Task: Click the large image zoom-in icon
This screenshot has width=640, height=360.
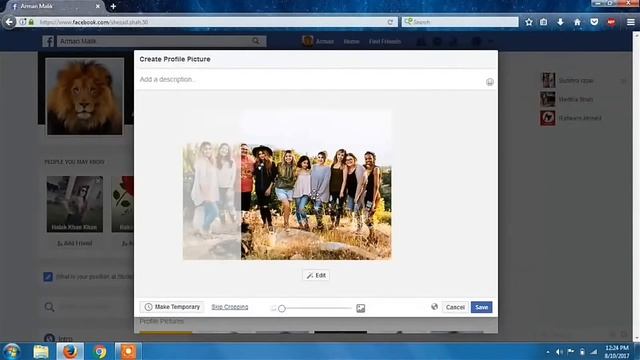Action: click(360, 308)
